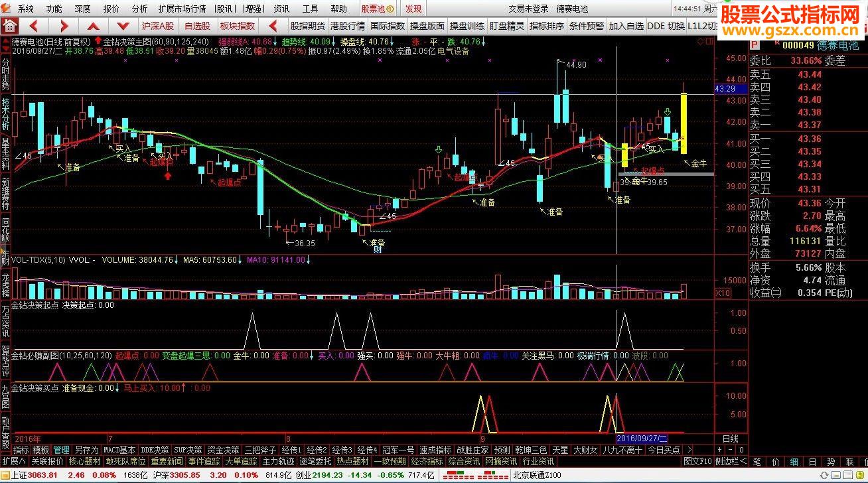Select the 今日买点 indicator tab
This screenshot has height=483, width=868.
(x=664, y=450)
